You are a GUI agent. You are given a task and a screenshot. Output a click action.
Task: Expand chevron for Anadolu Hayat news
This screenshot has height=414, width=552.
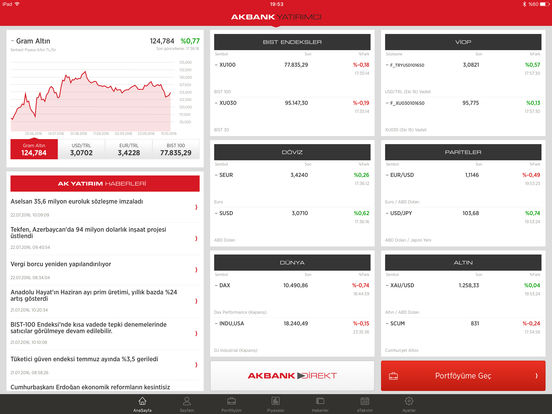pyautogui.click(x=196, y=301)
